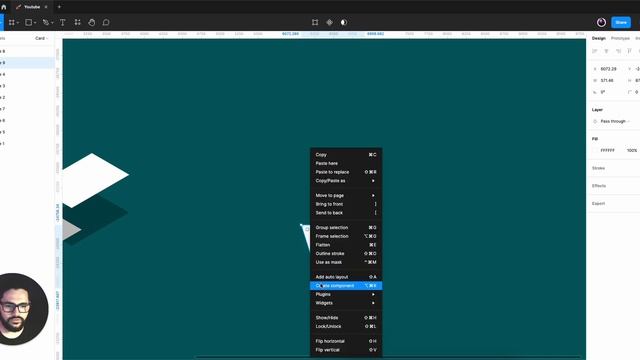The width and height of the screenshot is (640, 360).
Task: Open the Card page dropdown
Action: [x=42, y=38]
